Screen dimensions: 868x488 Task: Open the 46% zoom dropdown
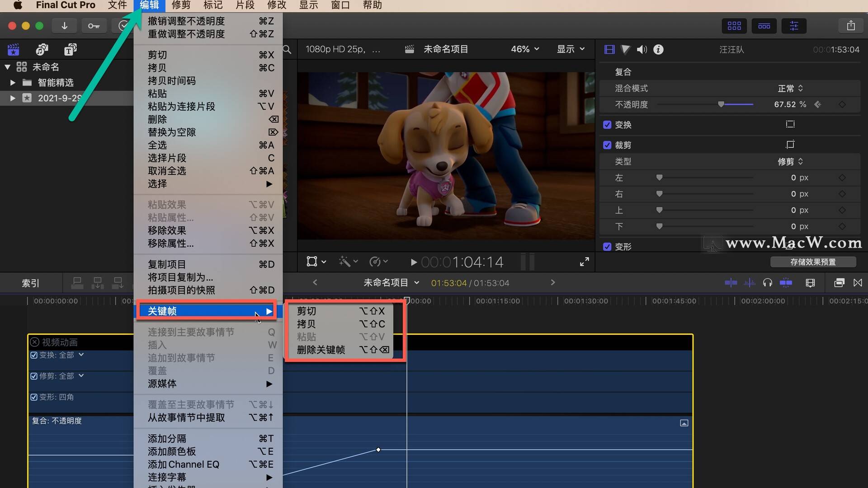click(525, 49)
